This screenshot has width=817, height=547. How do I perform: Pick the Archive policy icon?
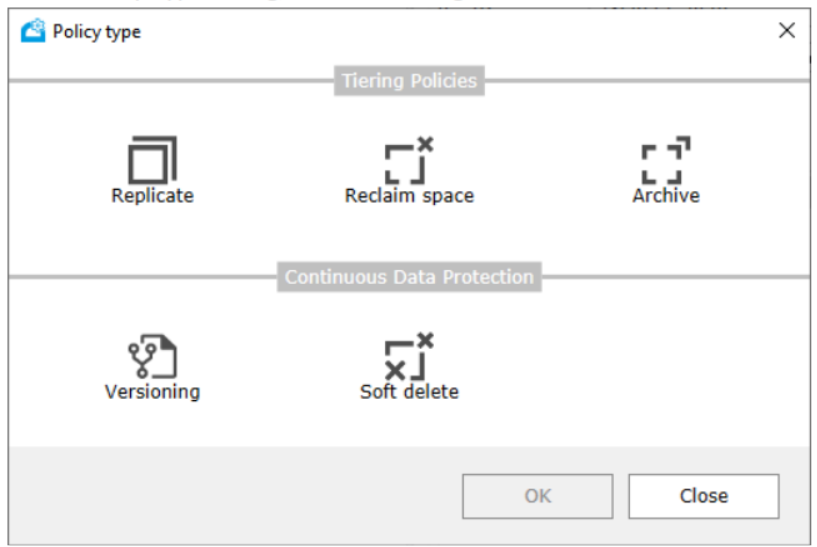pos(666,160)
